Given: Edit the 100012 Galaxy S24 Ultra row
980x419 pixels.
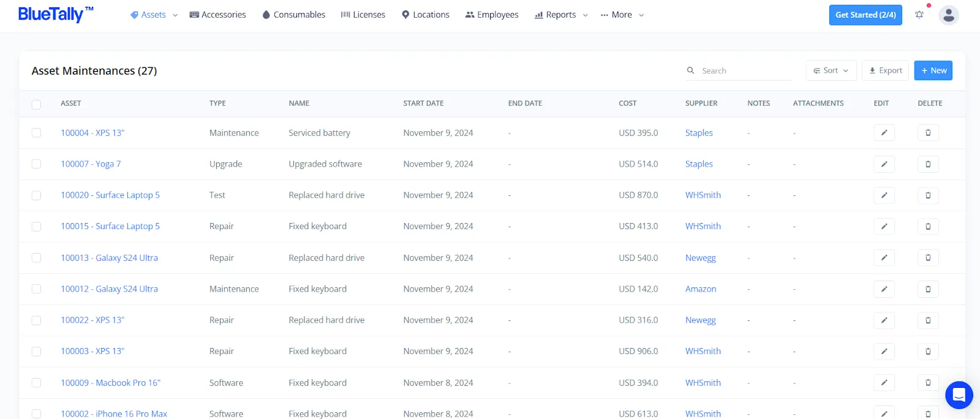Looking at the screenshot, I should [x=884, y=289].
